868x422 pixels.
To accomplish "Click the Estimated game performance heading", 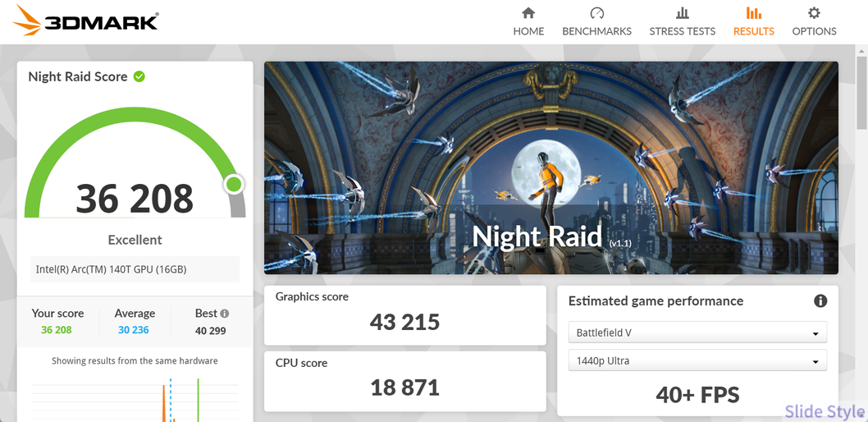I will pos(656,300).
